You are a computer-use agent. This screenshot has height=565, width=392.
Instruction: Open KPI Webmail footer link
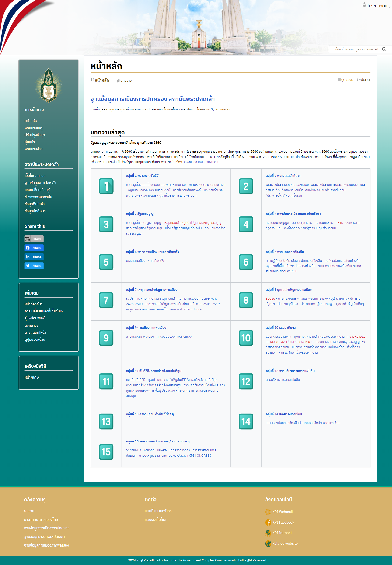click(282, 512)
